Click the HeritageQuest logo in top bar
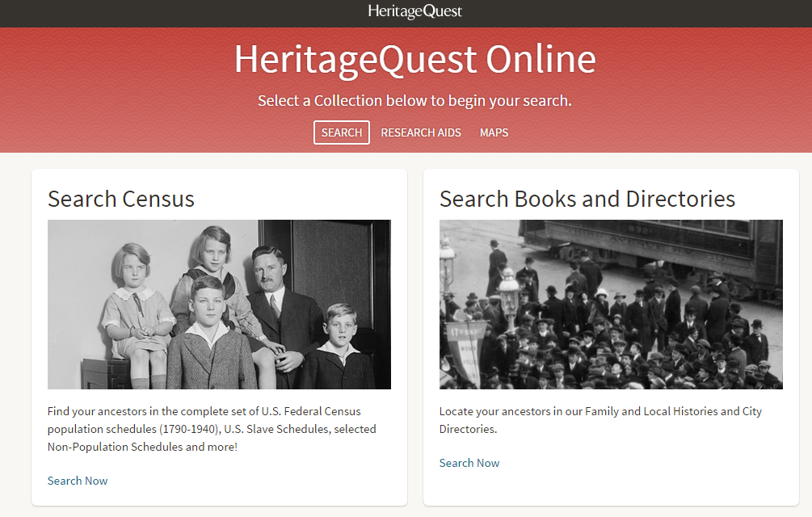812x517 pixels. [414, 11]
